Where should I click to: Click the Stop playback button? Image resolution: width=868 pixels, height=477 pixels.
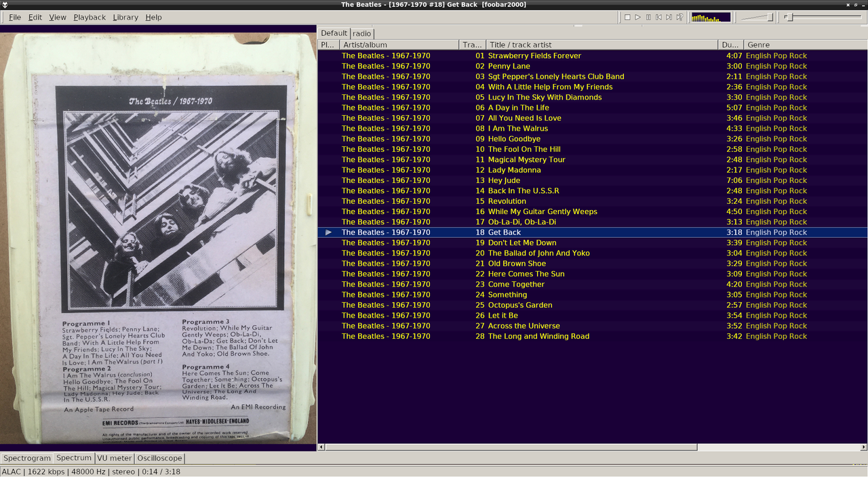point(627,17)
